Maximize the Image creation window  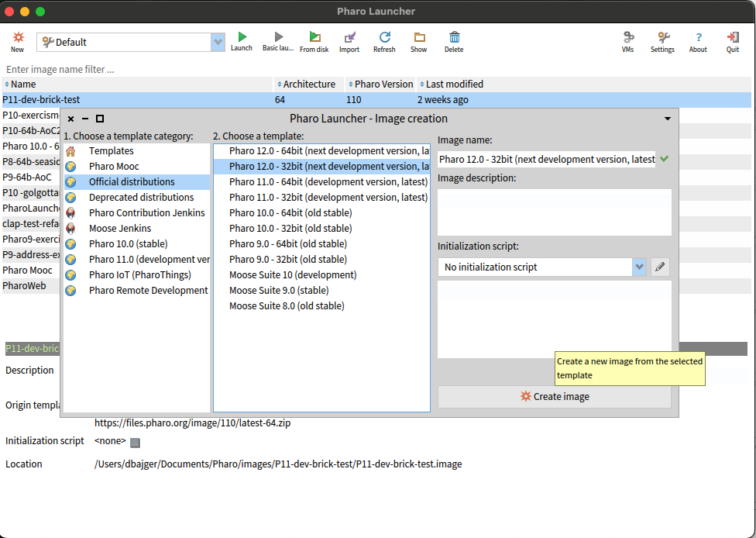[100, 119]
